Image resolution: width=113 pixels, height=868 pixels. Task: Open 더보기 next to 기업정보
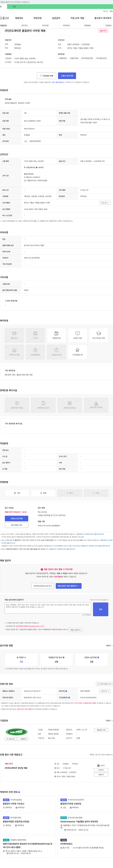pos(109,721)
